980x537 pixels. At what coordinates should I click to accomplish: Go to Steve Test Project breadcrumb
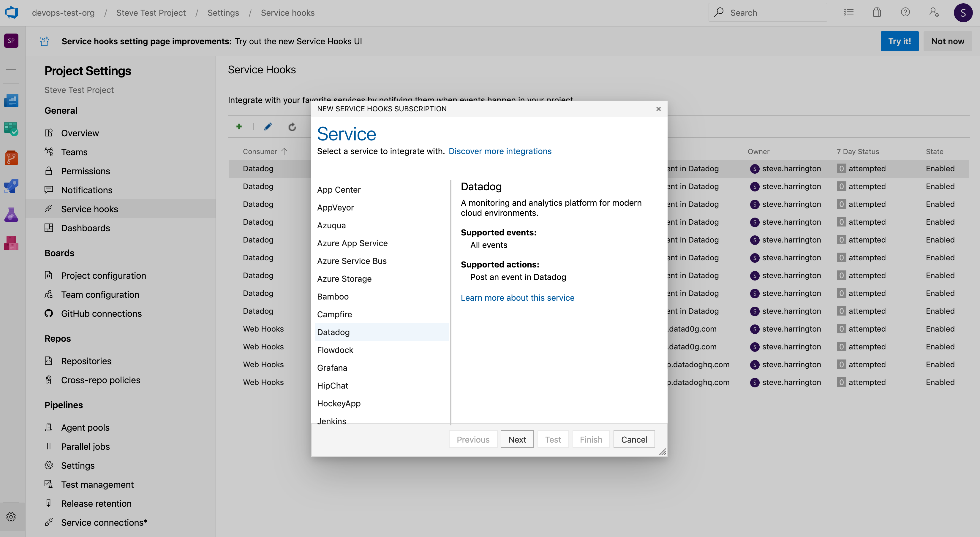(x=151, y=12)
